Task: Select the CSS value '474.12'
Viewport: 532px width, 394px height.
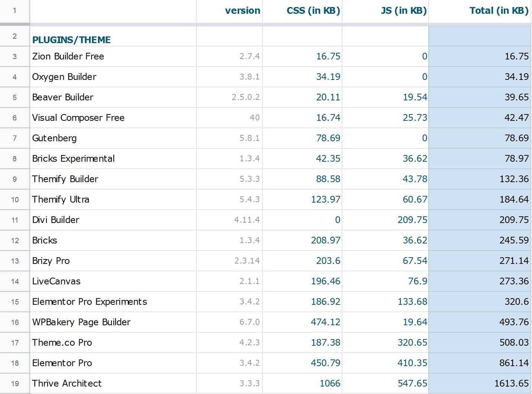Action: [302, 322]
